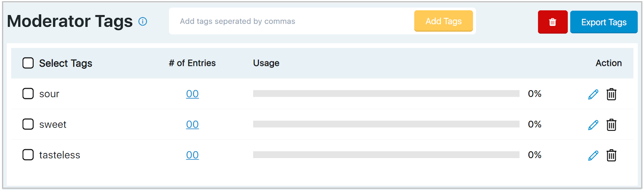Click the info icon beside Moderator Tags
Viewport: 644px width, 190px height.
point(143,22)
